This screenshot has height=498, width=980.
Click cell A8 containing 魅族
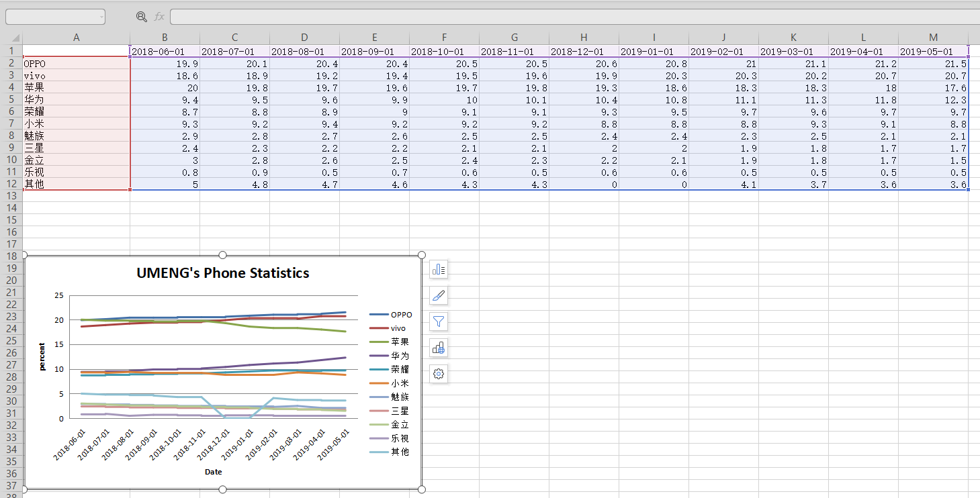point(77,136)
